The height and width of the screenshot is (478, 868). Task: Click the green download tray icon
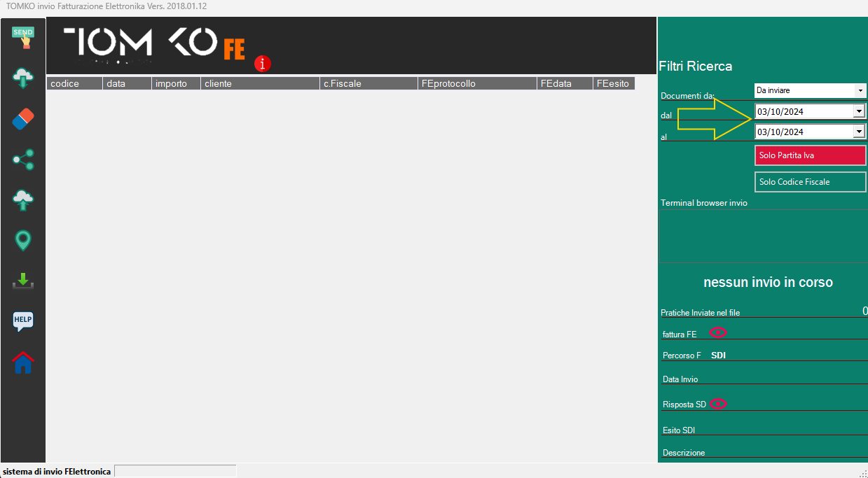tap(23, 281)
